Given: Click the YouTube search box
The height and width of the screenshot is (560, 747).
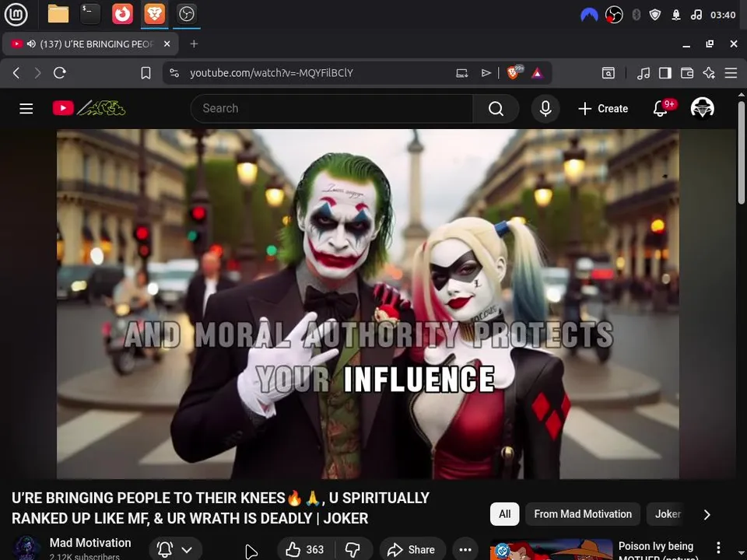Looking at the screenshot, I should (331, 109).
